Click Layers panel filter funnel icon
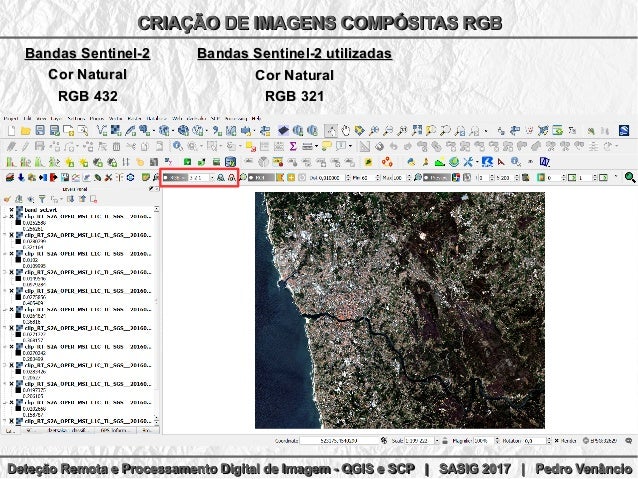This screenshot has width=638, height=479. click(x=42, y=199)
